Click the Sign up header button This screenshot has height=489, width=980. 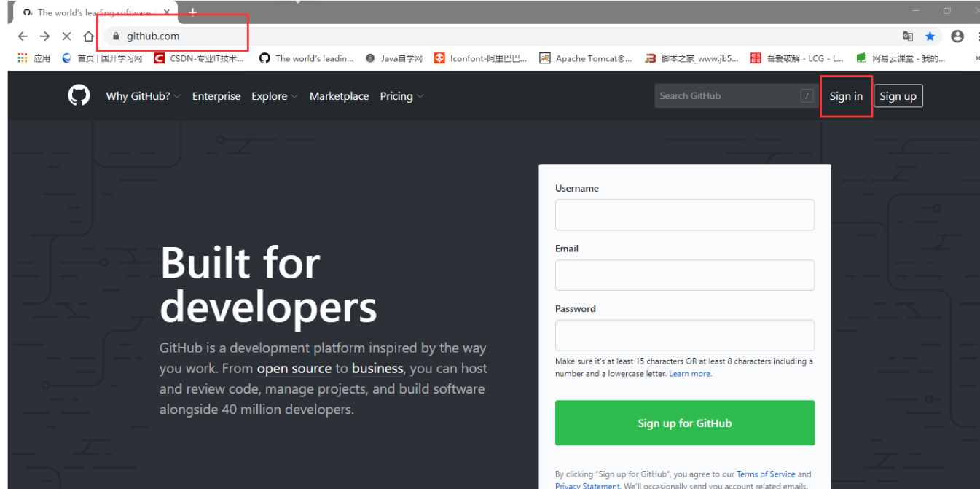(898, 96)
